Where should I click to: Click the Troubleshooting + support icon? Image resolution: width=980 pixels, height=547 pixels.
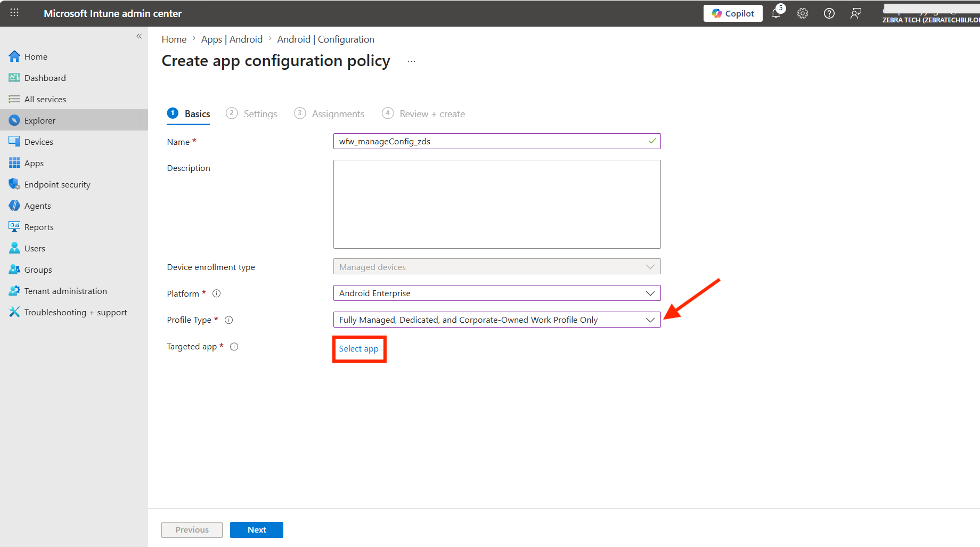[x=14, y=312]
